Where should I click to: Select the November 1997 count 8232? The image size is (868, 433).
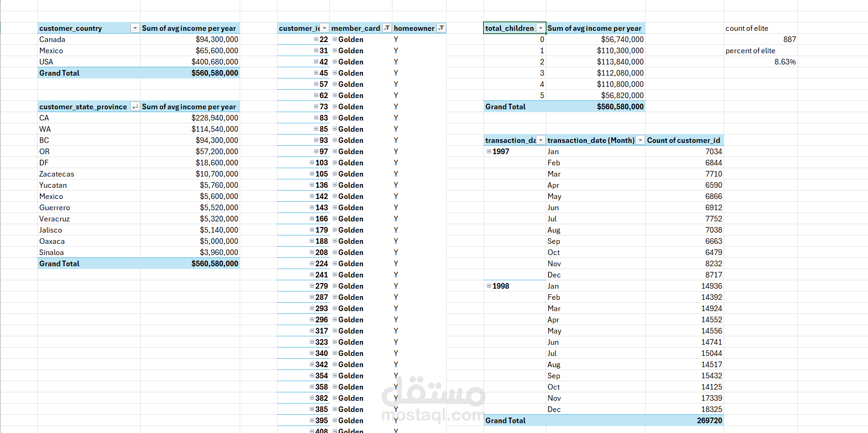click(x=684, y=263)
